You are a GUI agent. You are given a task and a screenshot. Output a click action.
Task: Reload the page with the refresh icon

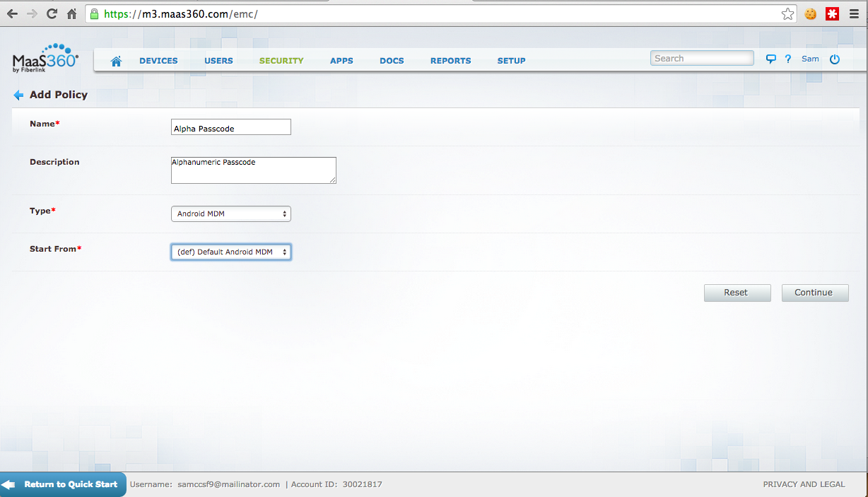click(x=52, y=13)
